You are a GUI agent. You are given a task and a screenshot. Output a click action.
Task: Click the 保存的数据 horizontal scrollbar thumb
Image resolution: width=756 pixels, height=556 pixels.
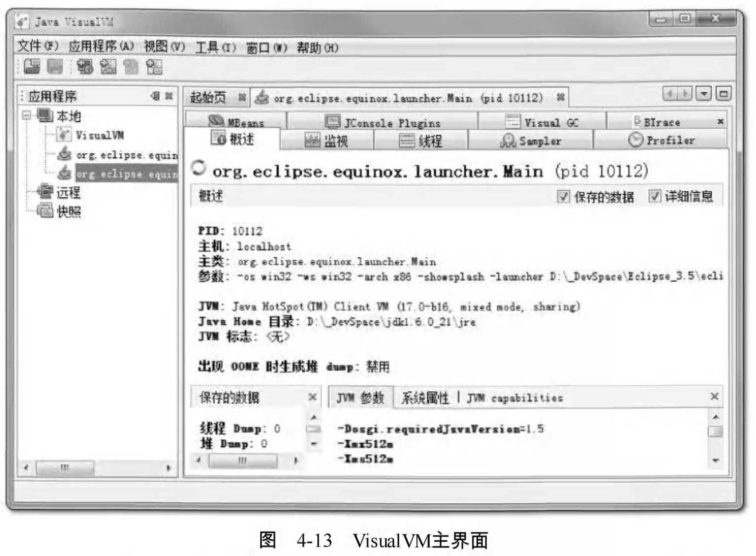pos(242,460)
